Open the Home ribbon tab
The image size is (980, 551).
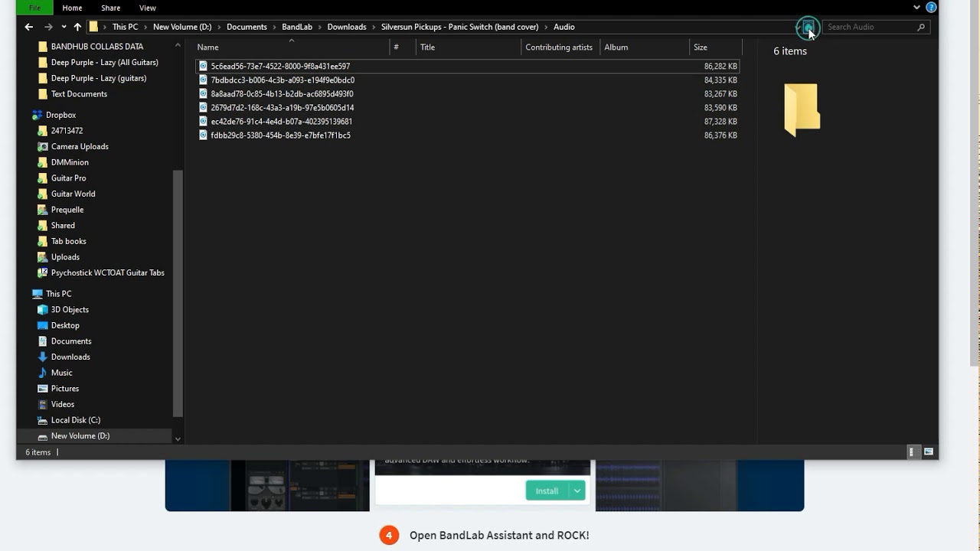[x=72, y=8]
